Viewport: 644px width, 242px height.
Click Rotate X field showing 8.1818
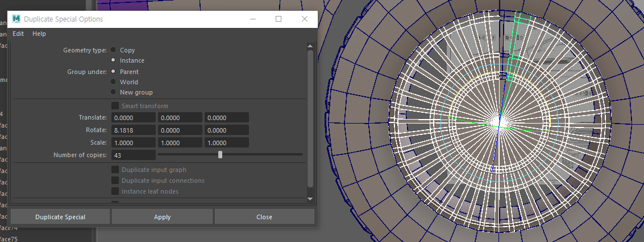(134, 130)
